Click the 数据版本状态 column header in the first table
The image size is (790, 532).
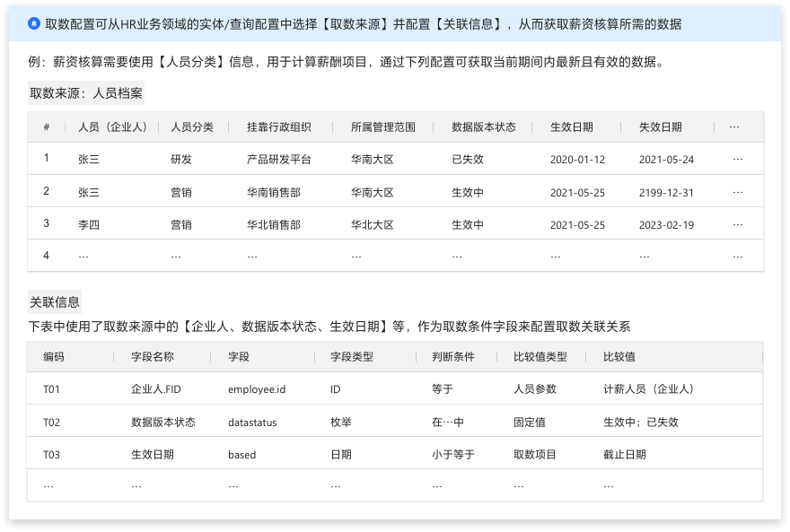click(x=484, y=127)
